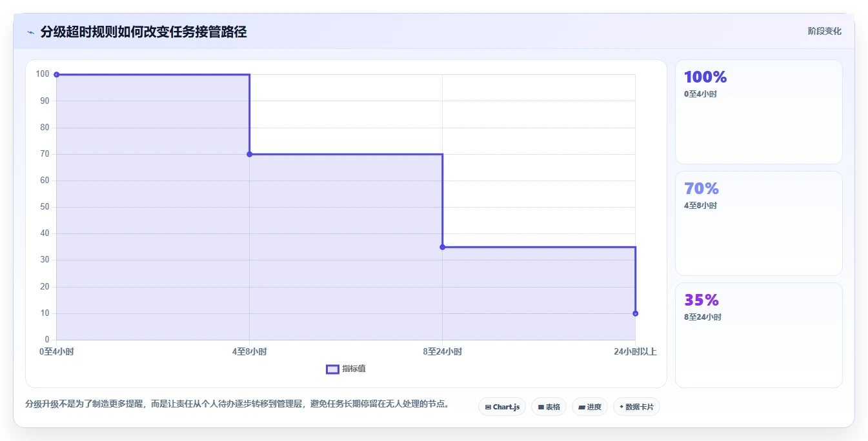Click the 8至24小时 label under 35%
The height and width of the screenshot is (441, 868).
[x=703, y=317]
